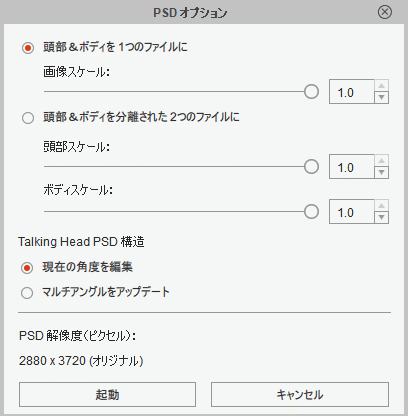Select 頭部＆ボディを1つのファイルに radio option
Viewport: 408px width, 416px height.
[28, 48]
